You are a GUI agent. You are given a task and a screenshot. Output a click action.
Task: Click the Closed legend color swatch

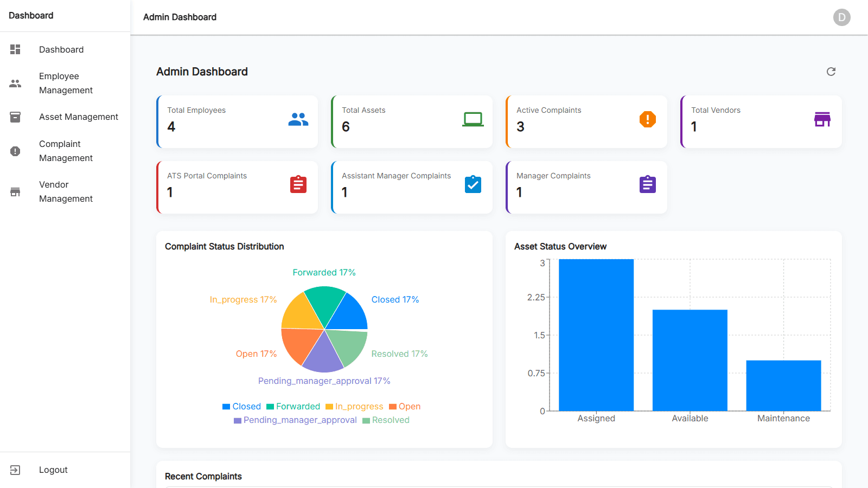(226, 407)
